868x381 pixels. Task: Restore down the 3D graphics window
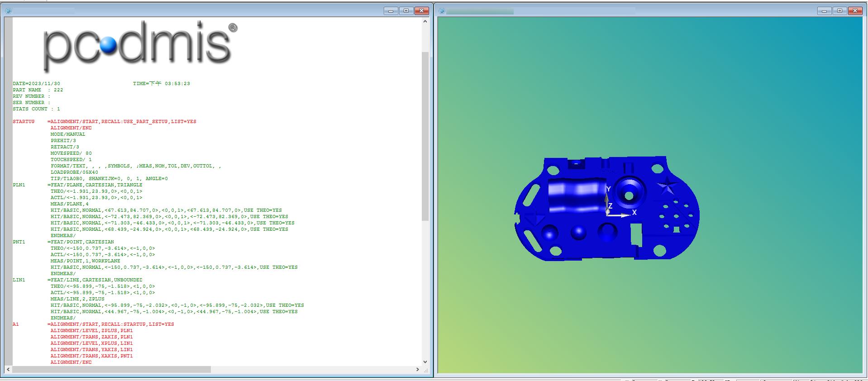839,11
